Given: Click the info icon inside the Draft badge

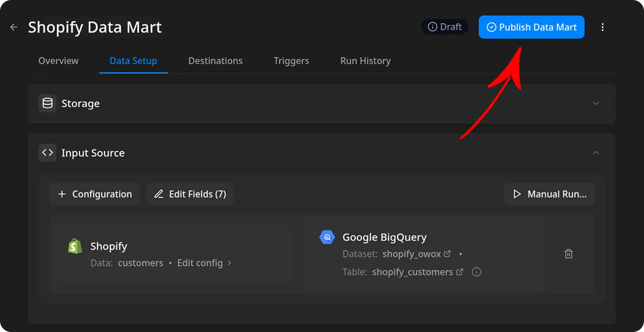Looking at the screenshot, I should click(x=433, y=27).
